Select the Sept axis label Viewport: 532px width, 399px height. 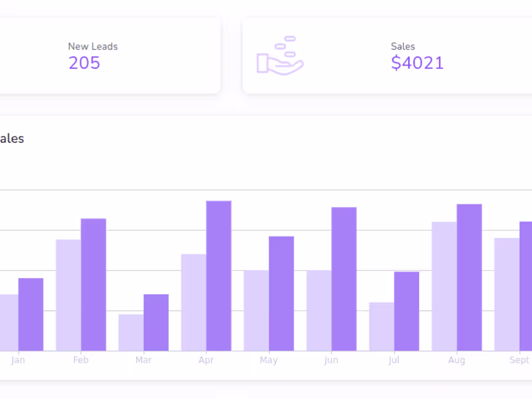pos(520,360)
